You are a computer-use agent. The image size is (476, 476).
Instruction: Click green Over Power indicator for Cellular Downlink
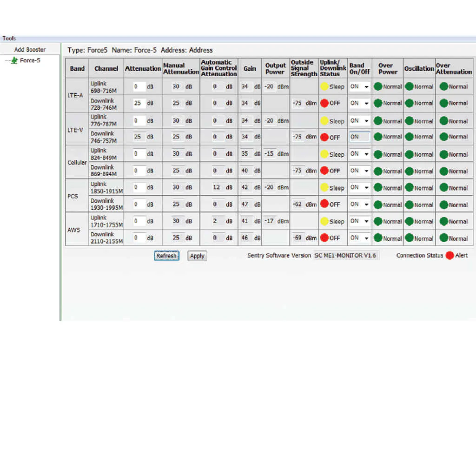tap(378, 171)
